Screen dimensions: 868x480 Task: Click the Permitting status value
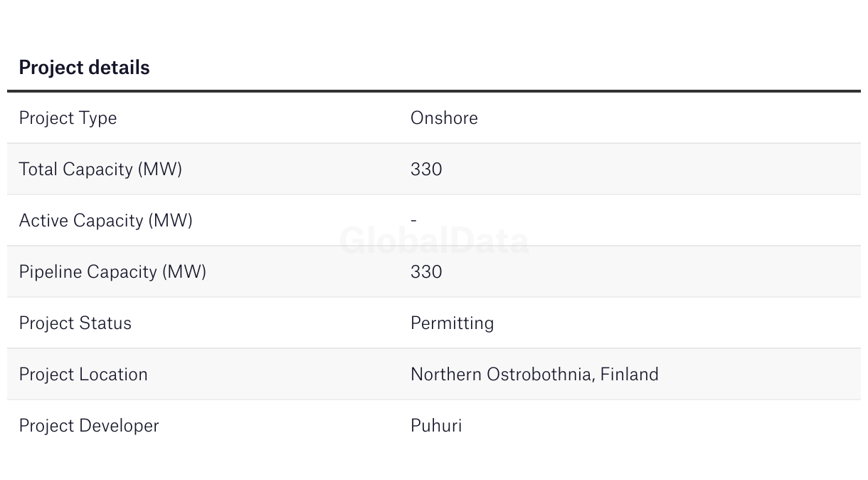(452, 323)
